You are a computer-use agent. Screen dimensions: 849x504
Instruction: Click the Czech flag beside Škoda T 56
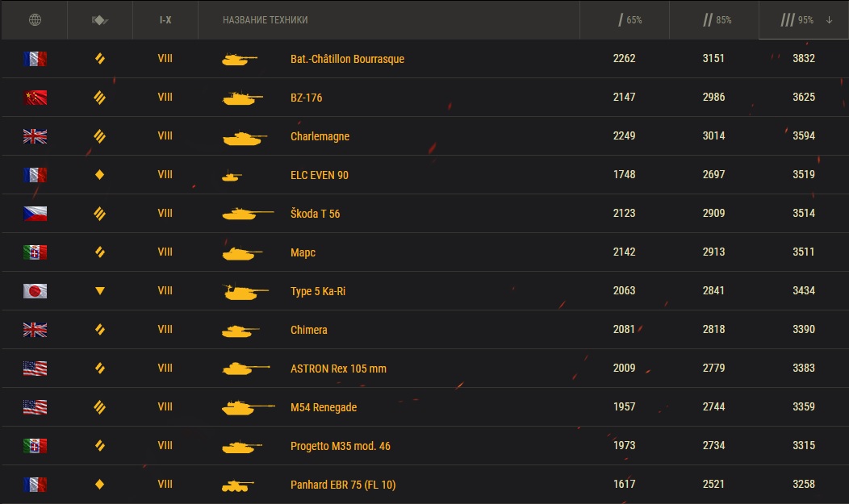point(35,214)
